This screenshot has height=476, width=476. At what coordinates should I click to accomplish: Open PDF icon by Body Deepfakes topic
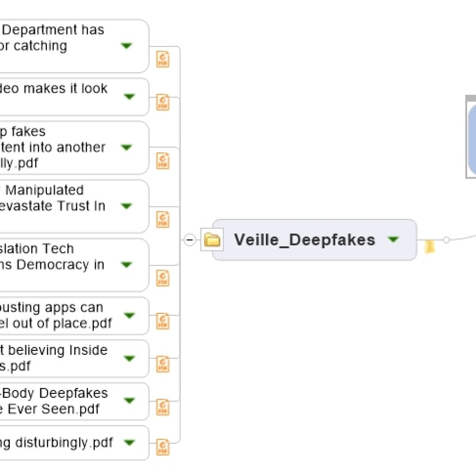click(163, 407)
